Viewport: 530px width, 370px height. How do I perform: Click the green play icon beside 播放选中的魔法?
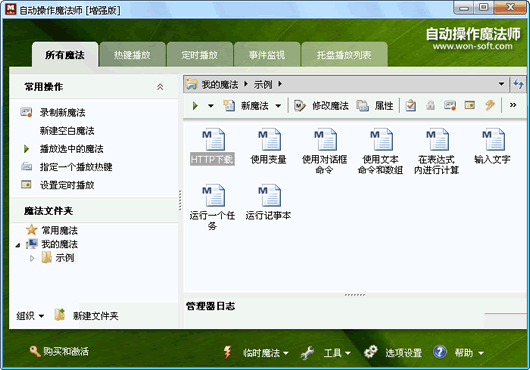(x=26, y=149)
